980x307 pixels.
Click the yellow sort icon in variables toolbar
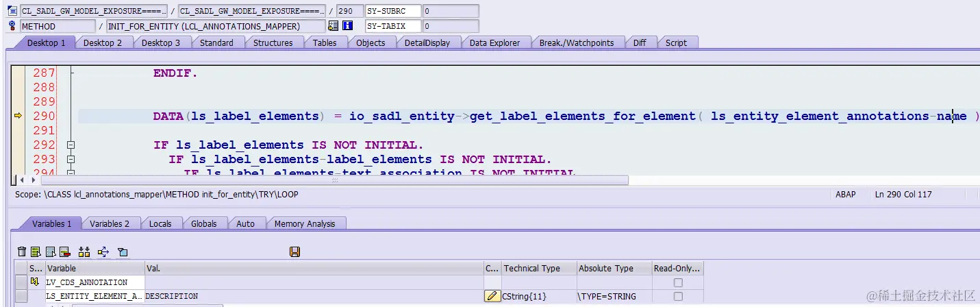[84, 252]
